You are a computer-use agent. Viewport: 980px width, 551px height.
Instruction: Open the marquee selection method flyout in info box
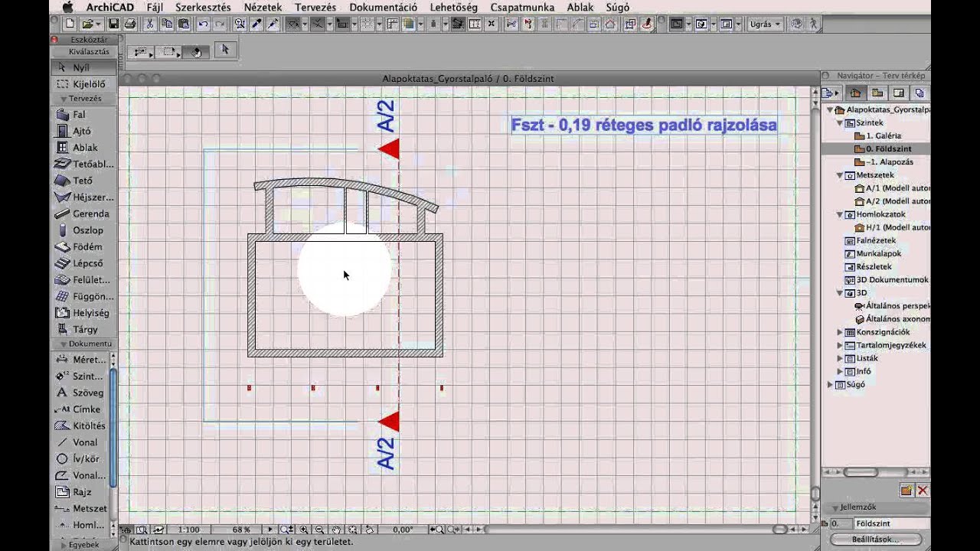coord(170,51)
